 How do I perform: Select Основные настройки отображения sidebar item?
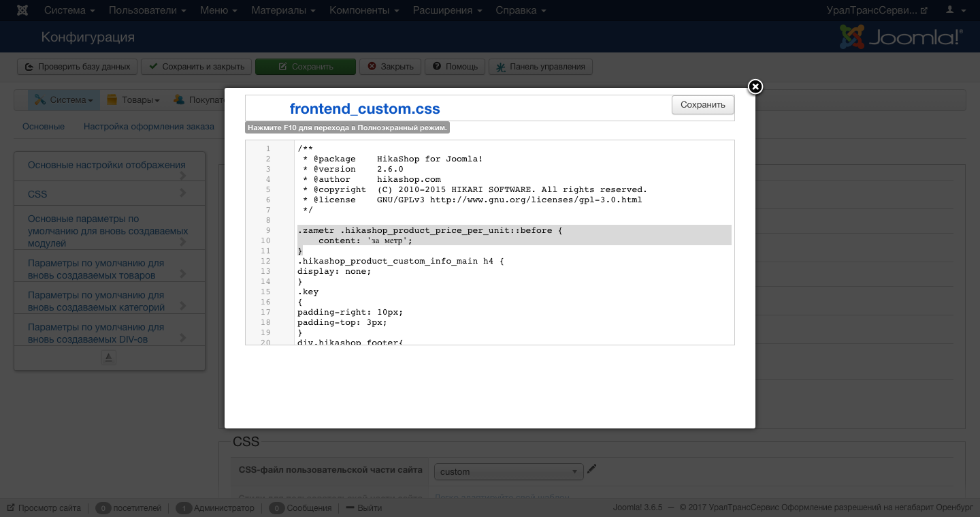110,166
